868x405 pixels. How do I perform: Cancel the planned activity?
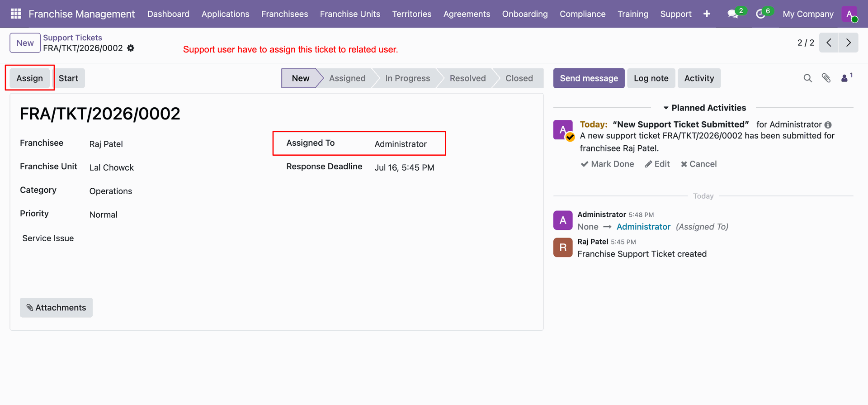click(x=698, y=164)
